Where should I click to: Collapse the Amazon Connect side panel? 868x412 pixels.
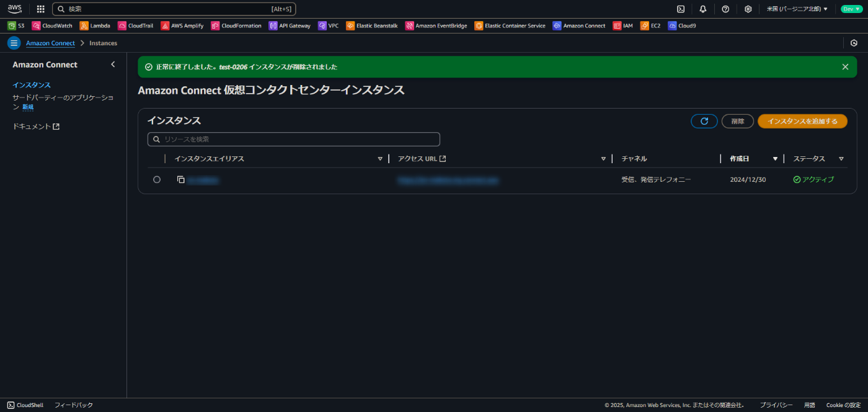(113, 65)
